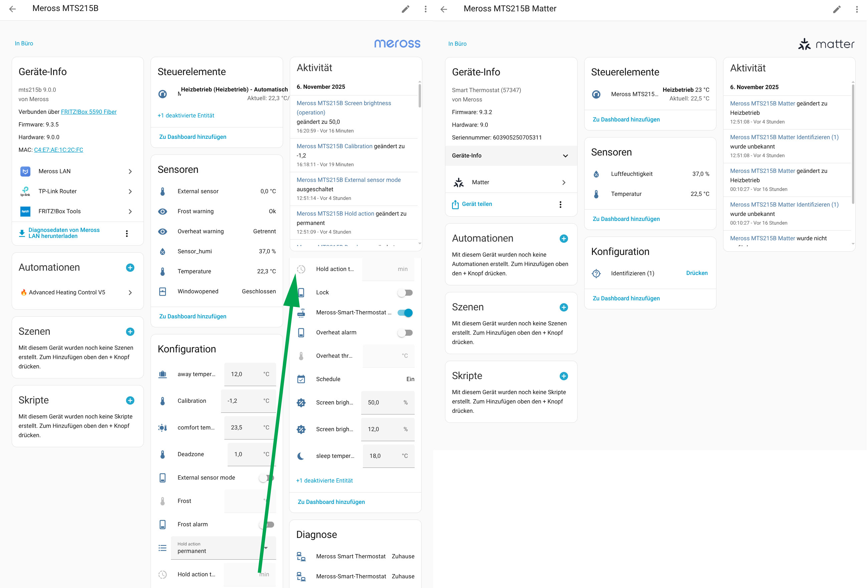Click the Aktivität scrollbar in the Meross panel
Viewport: 868px width, 588px height.
pyautogui.click(x=419, y=96)
